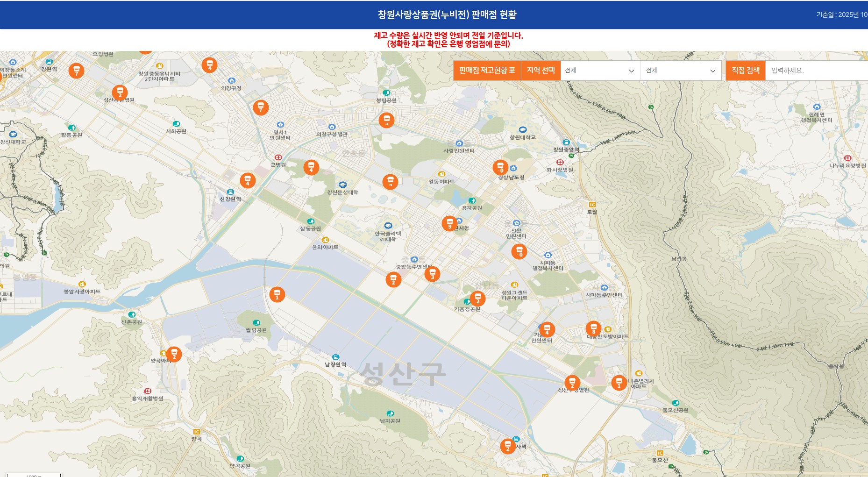The image size is (868, 477).
Task: Select the store marker near 삼산병원
Action: tap(120, 93)
